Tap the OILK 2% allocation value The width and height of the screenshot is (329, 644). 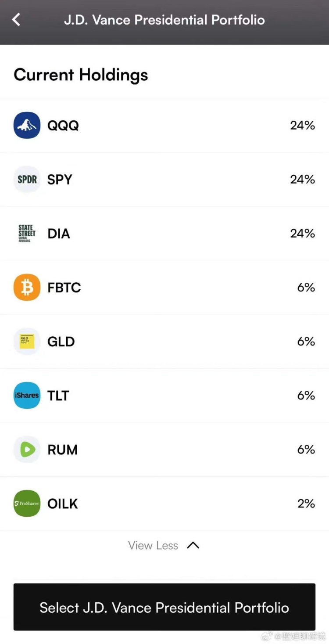pos(306,504)
